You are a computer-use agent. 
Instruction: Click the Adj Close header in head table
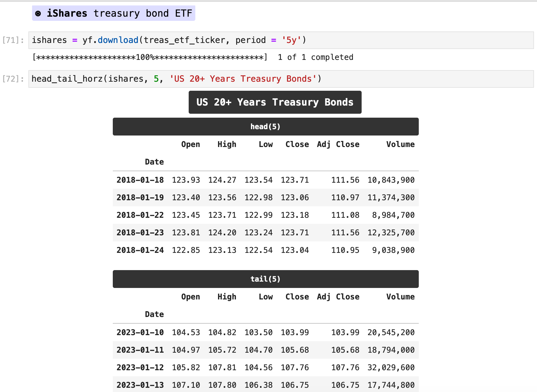pyautogui.click(x=338, y=145)
